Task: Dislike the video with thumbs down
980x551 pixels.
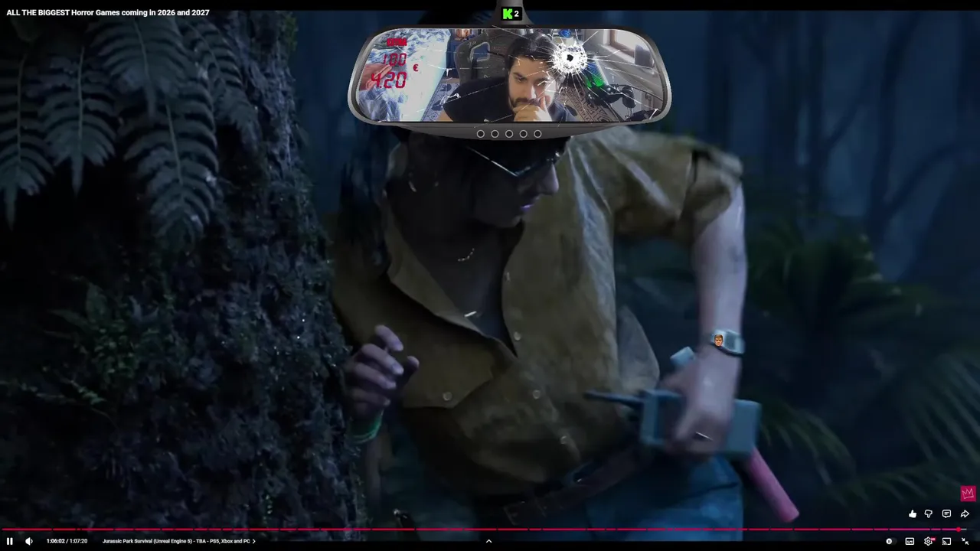Action: click(x=929, y=514)
